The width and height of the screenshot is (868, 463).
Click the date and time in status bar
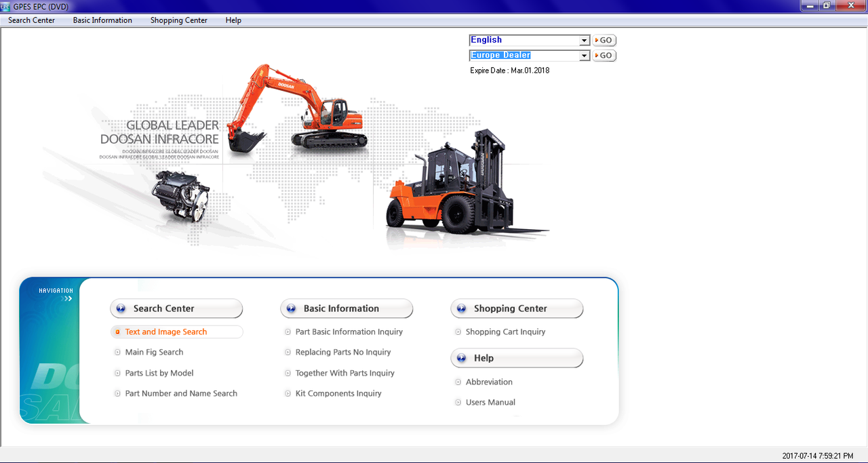coord(818,456)
